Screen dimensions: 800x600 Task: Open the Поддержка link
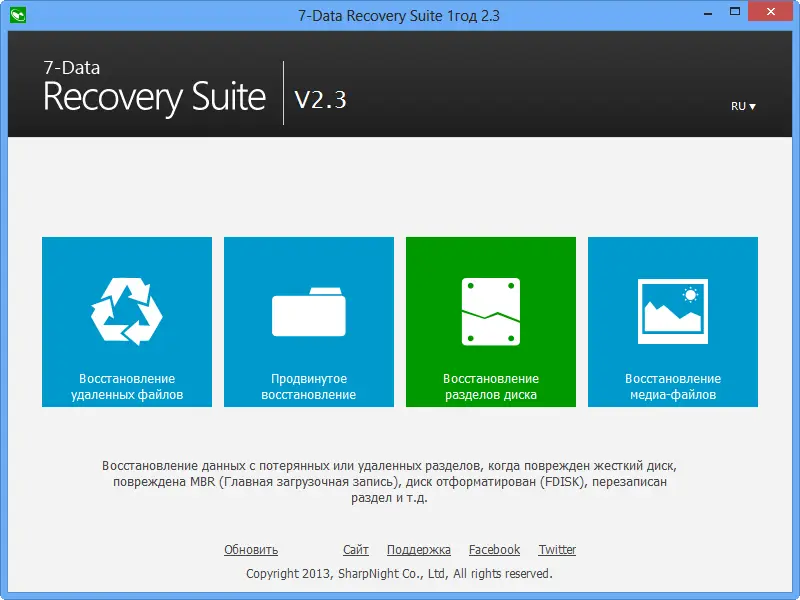coord(419,549)
